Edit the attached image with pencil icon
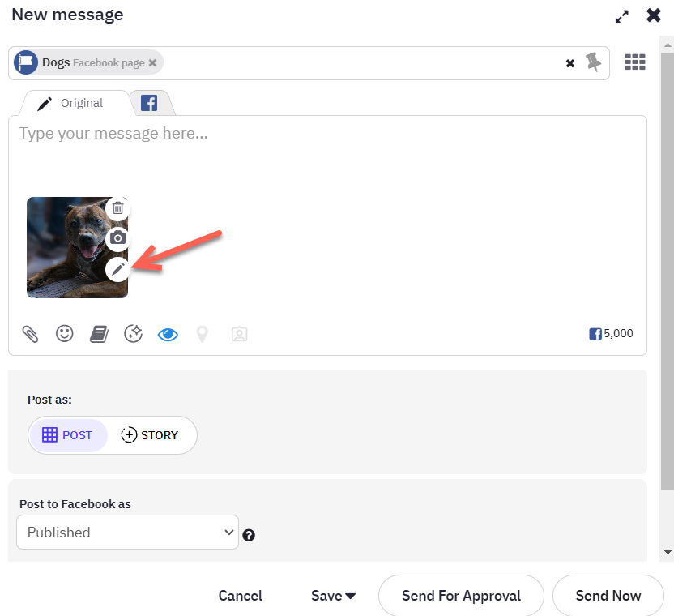The width and height of the screenshot is (674, 616). tap(117, 269)
